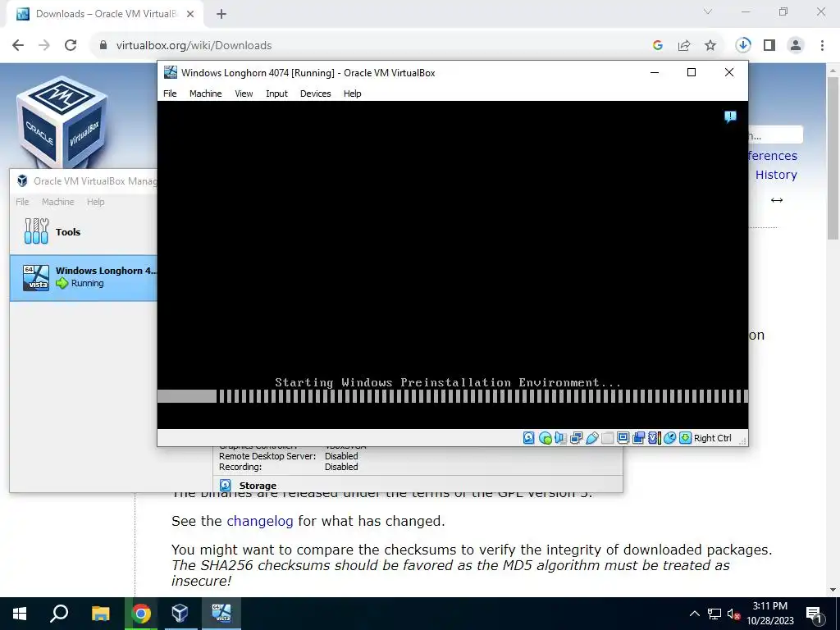Open taskbar Search
Viewport: 840px width, 630px height.
[x=59, y=614]
